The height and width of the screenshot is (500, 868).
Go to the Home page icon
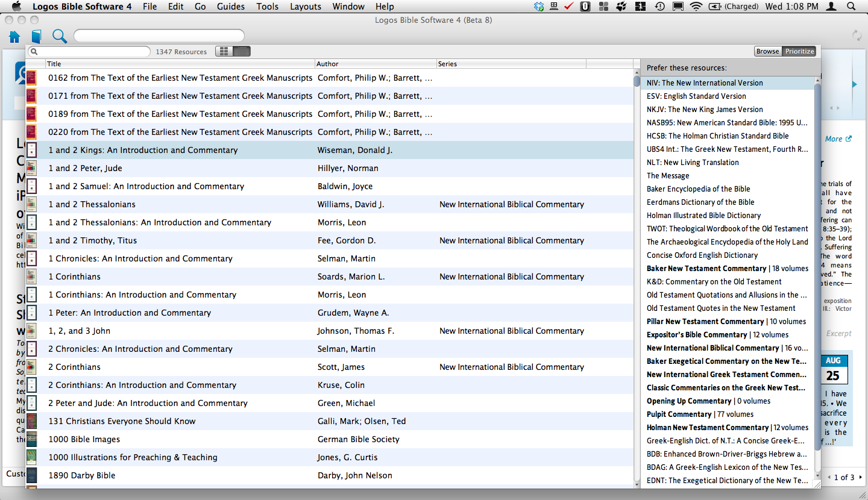[x=14, y=37]
